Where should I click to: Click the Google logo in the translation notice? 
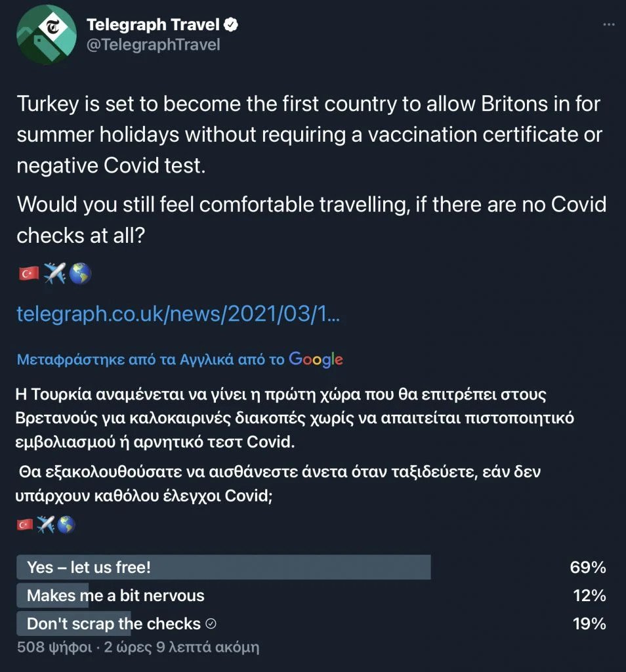[x=316, y=359]
